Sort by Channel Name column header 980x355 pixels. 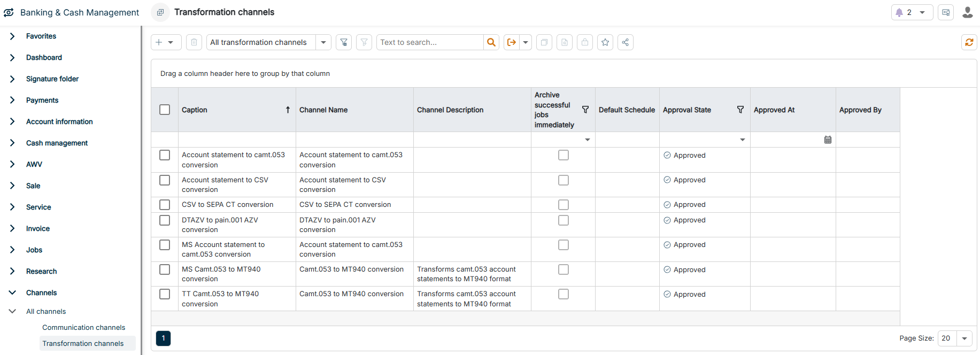pyautogui.click(x=323, y=110)
